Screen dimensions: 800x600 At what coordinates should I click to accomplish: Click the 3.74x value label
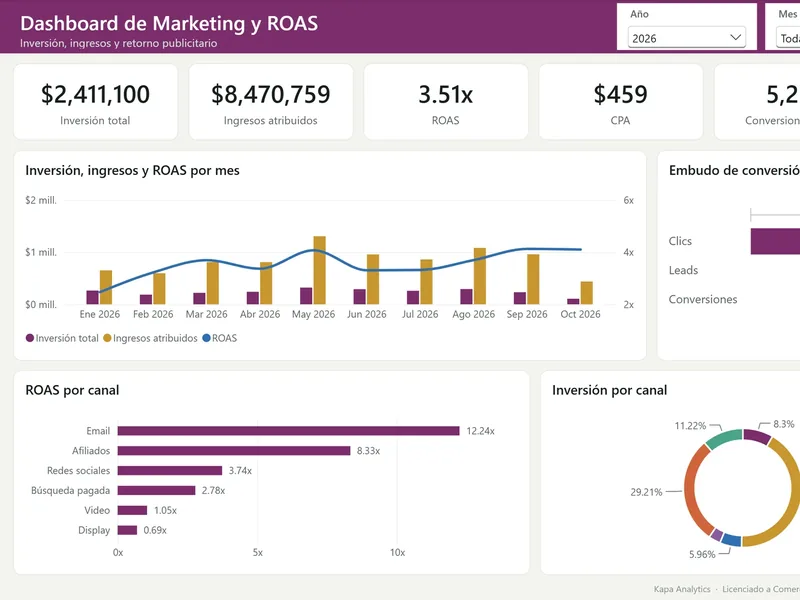[240, 470]
